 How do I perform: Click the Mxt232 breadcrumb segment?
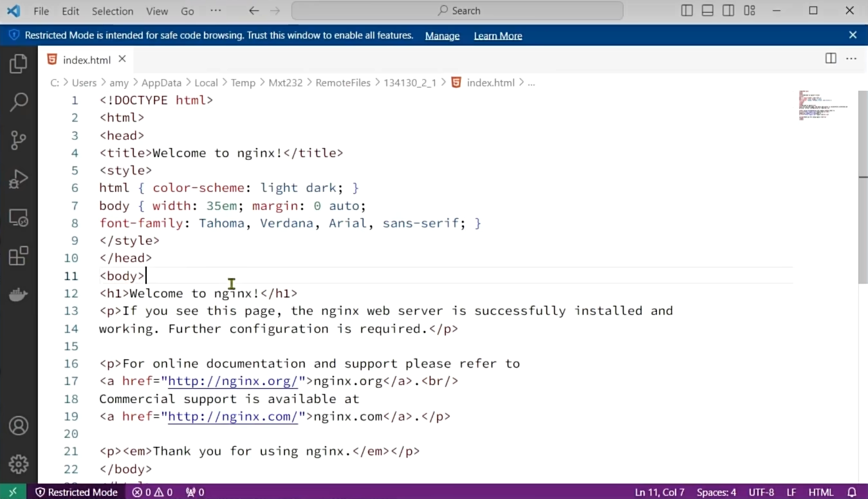click(x=286, y=82)
